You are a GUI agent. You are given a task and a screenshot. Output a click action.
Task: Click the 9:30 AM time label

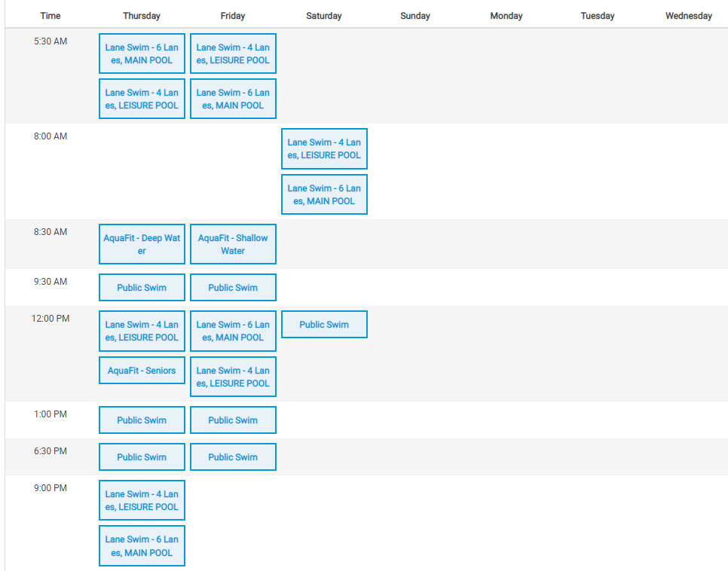click(x=50, y=281)
